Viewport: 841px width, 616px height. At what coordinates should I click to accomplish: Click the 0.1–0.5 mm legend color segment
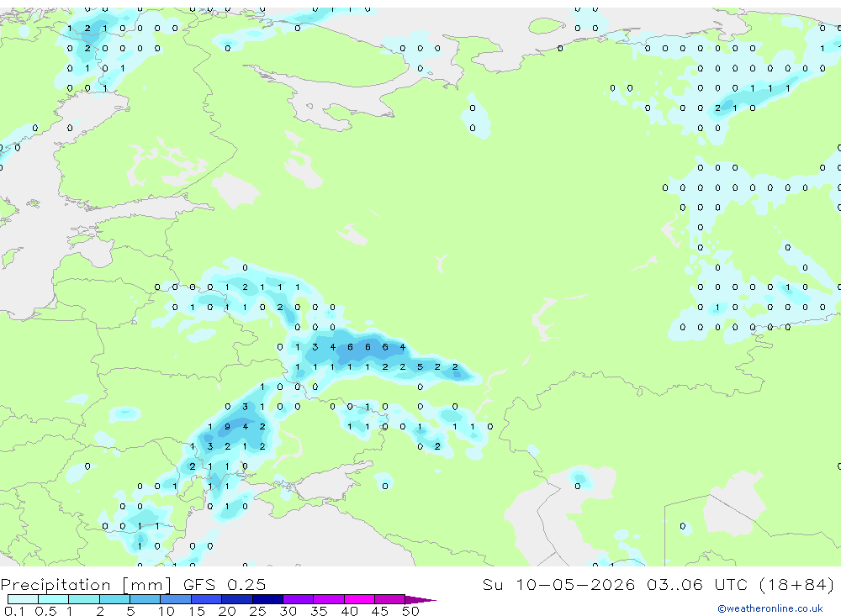[x=23, y=599]
